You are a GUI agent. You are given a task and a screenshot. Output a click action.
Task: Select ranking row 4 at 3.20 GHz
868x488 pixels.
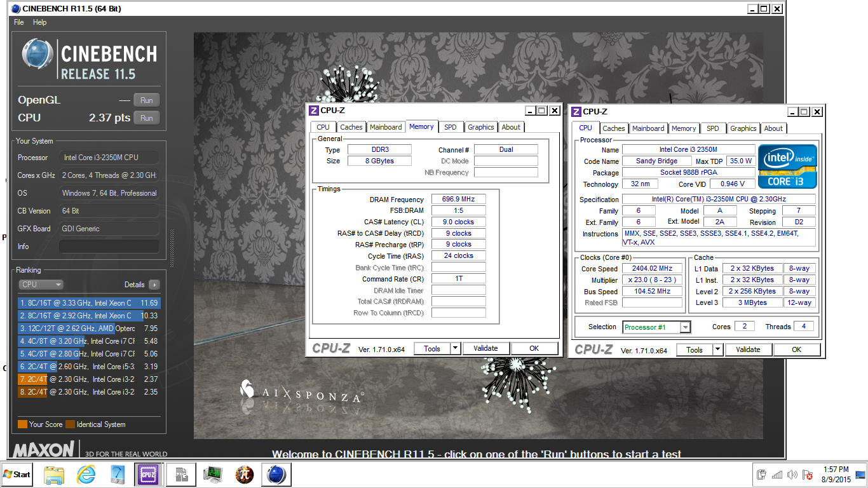coord(89,341)
